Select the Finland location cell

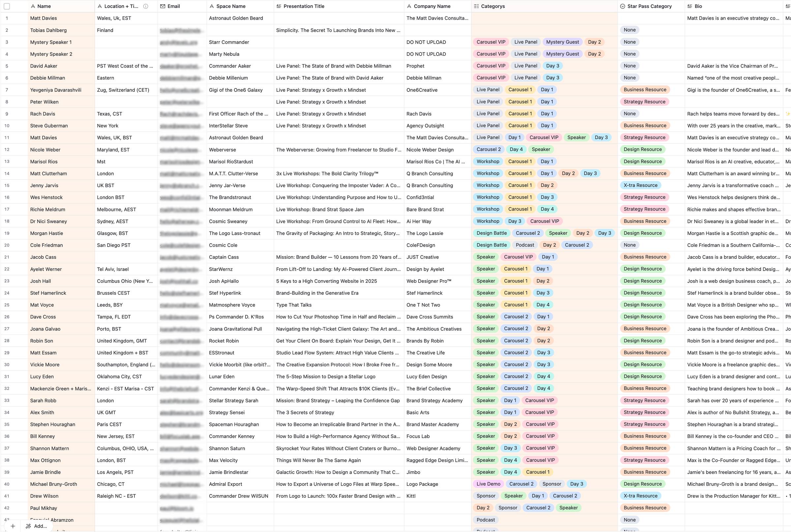[x=126, y=30]
